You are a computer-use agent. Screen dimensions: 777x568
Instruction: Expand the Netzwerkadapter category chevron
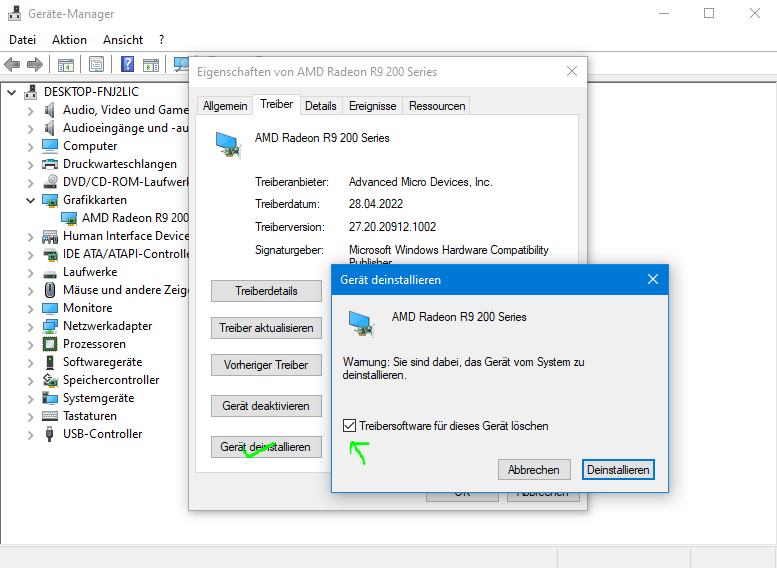click(30, 327)
